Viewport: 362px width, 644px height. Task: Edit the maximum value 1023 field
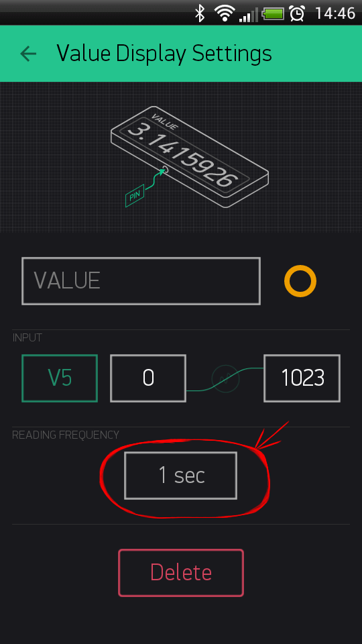[x=302, y=378]
